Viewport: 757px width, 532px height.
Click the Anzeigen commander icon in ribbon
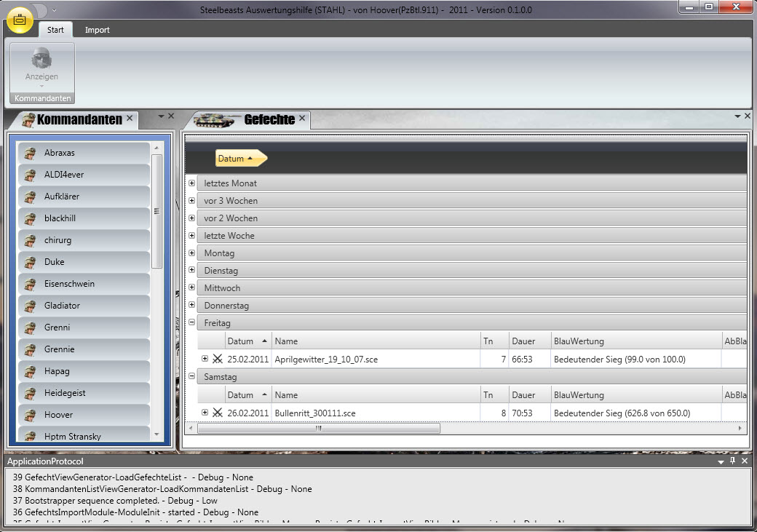click(41, 60)
